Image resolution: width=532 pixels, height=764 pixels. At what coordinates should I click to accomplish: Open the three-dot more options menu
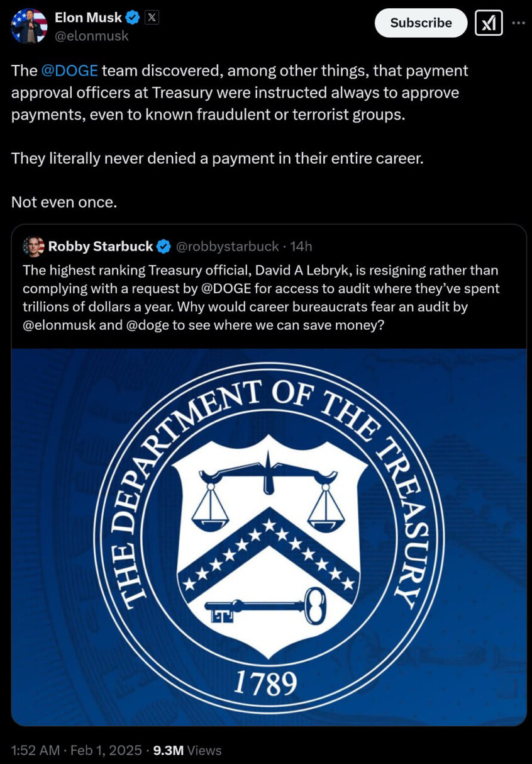518,23
